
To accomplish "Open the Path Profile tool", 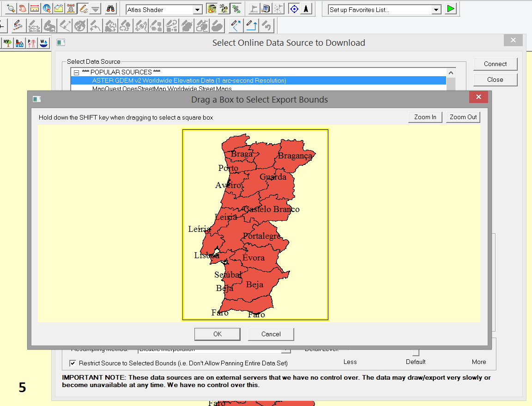I will click(59, 9).
